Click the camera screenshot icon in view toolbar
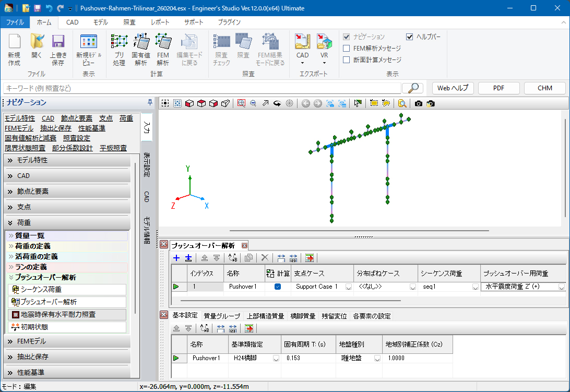The image size is (570, 392). click(419, 103)
